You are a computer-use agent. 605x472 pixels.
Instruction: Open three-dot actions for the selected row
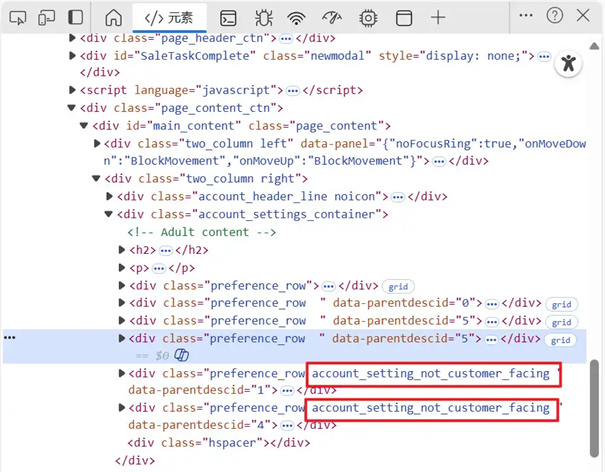pyautogui.click(x=10, y=338)
